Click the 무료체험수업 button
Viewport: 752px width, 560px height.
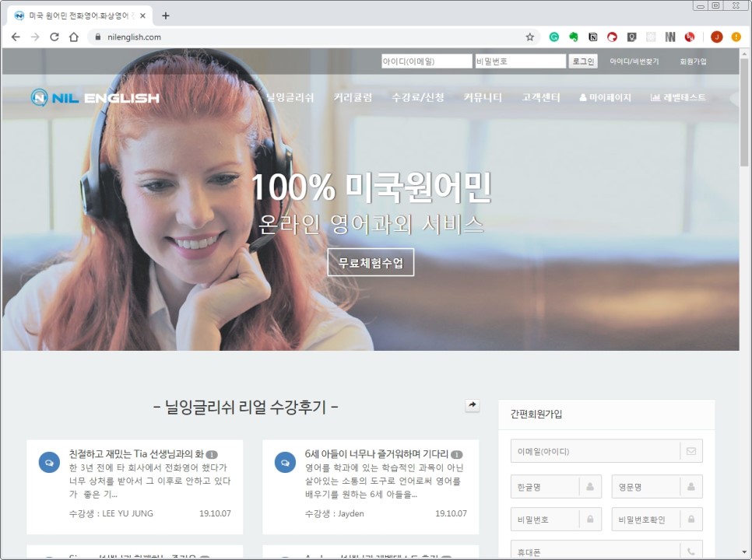click(371, 262)
